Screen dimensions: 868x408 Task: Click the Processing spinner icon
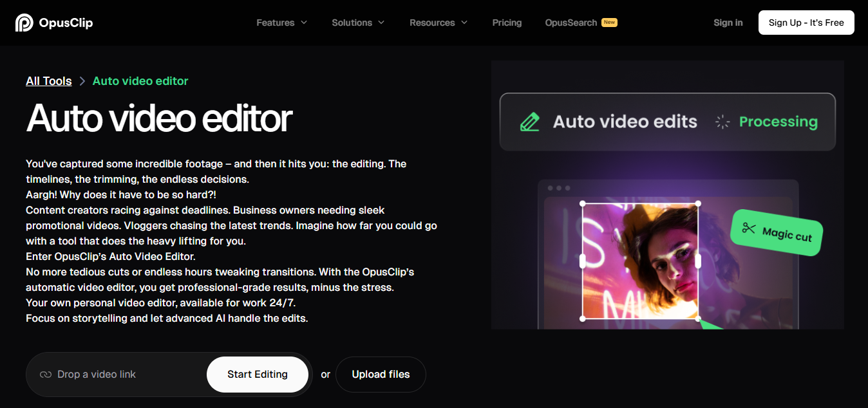722,122
